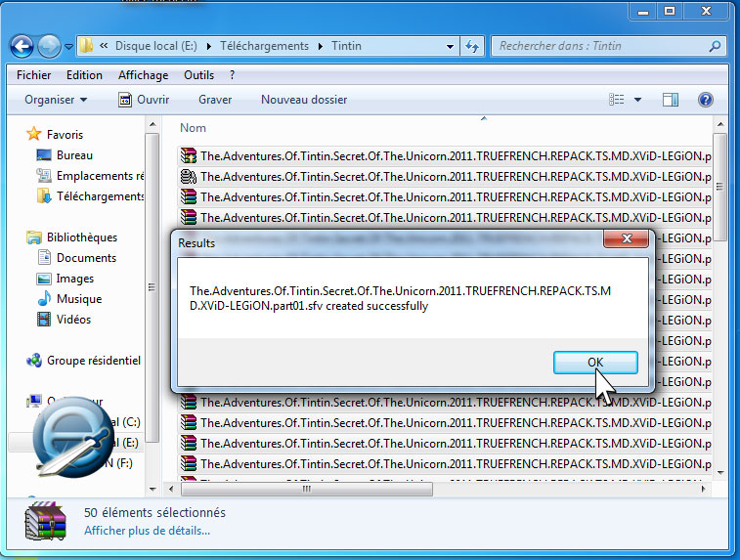Screen dimensions: 740x560
Task: Click the Musique note icon
Action: (x=44, y=298)
